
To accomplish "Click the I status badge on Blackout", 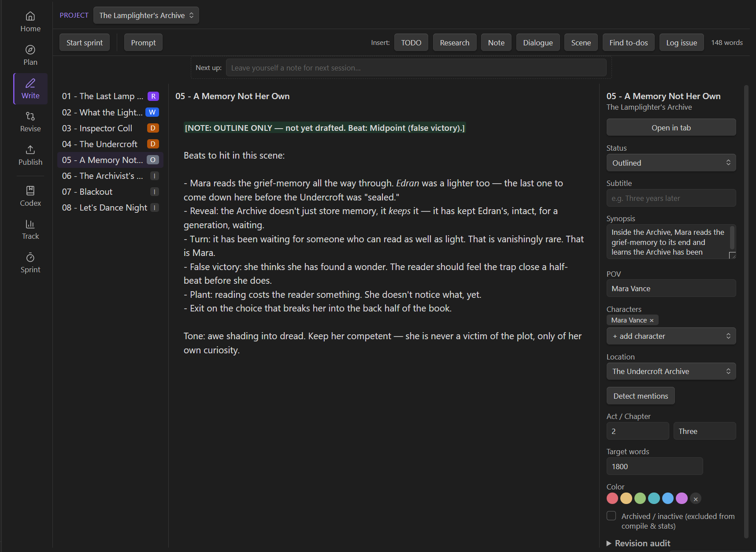I will click(155, 192).
